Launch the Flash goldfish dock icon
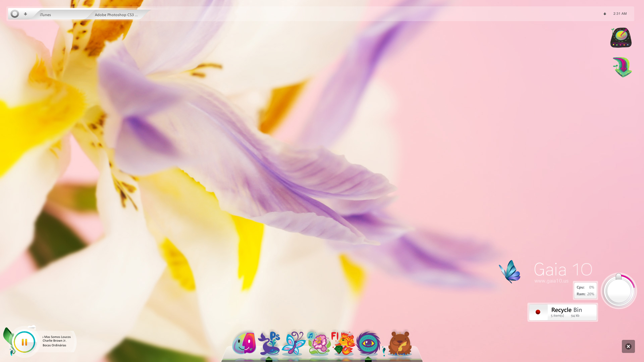This screenshot has height=362, width=644. tap(343, 343)
